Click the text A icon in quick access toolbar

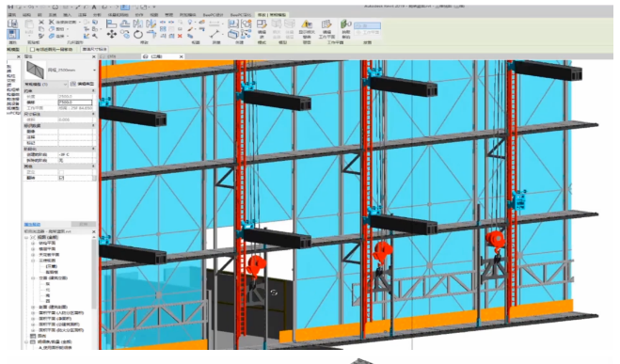pos(94,8)
